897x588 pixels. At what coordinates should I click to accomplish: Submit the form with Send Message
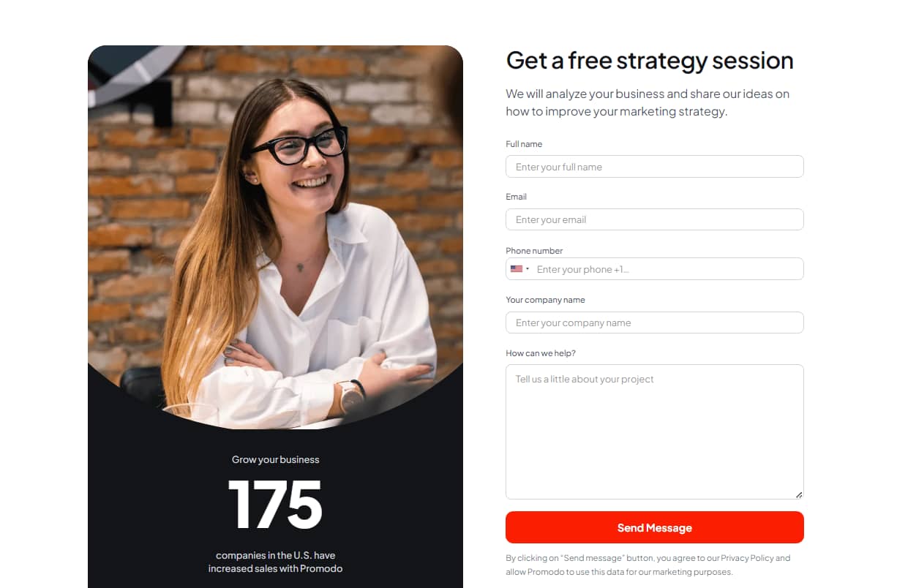point(654,527)
